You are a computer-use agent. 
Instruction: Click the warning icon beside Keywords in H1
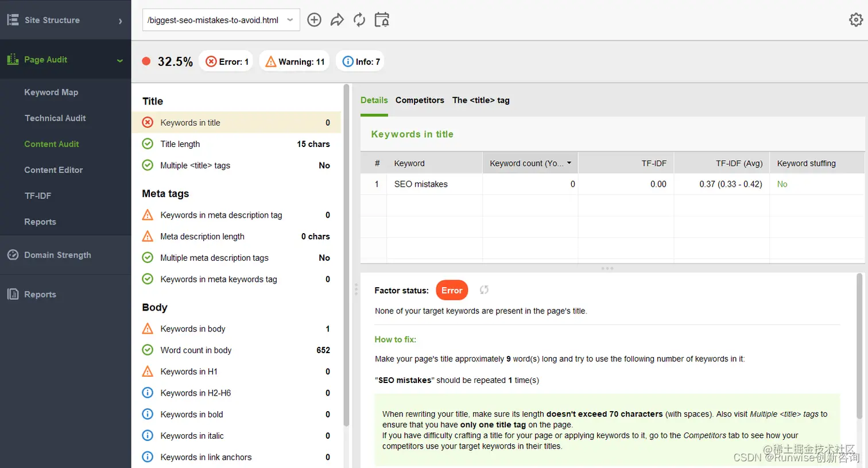click(148, 372)
